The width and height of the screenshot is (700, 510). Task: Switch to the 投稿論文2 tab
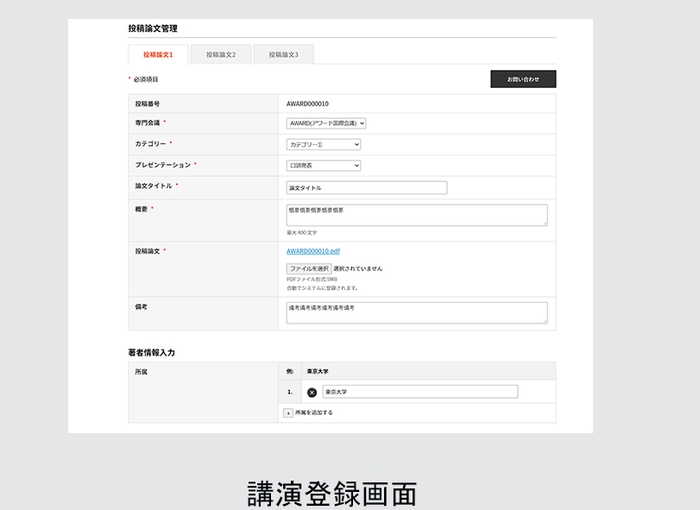click(x=221, y=55)
